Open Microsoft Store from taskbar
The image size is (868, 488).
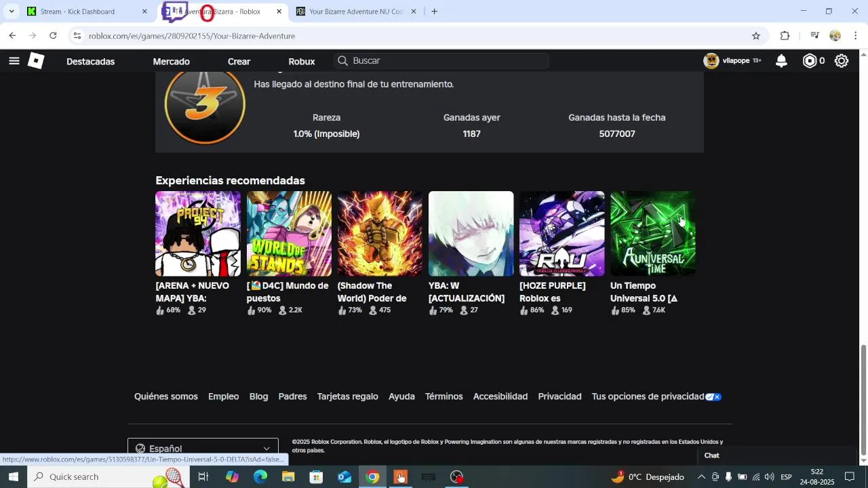tap(316, 476)
